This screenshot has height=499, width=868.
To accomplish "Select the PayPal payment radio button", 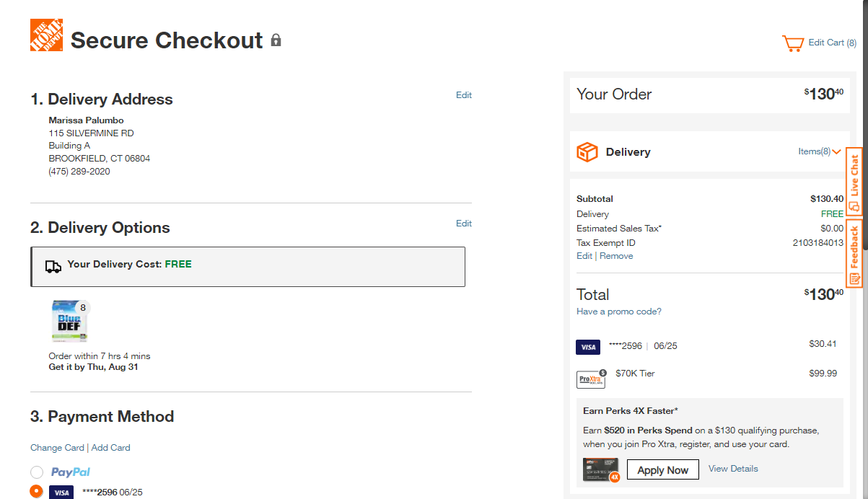I will tap(37, 472).
